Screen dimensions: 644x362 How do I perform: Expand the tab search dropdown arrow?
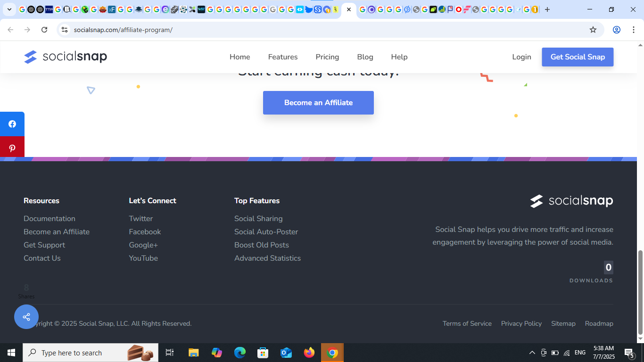tap(9, 9)
